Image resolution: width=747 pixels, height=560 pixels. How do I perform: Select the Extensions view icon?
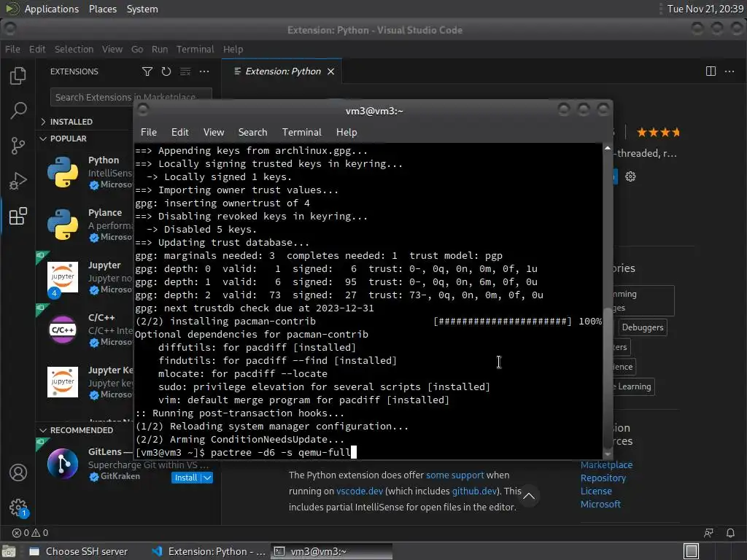pyautogui.click(x=18, y=216)
